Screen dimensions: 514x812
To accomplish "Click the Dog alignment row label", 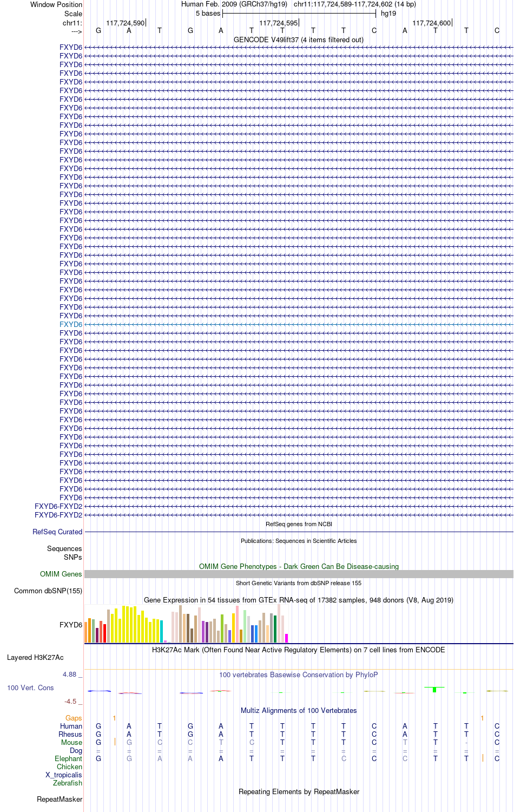I will (x=76, y=750).
